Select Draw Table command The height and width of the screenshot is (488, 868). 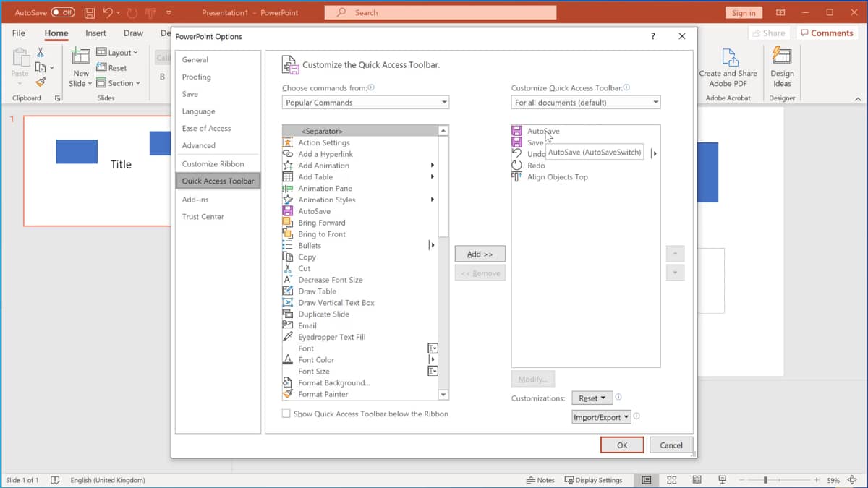coord(359,291)
